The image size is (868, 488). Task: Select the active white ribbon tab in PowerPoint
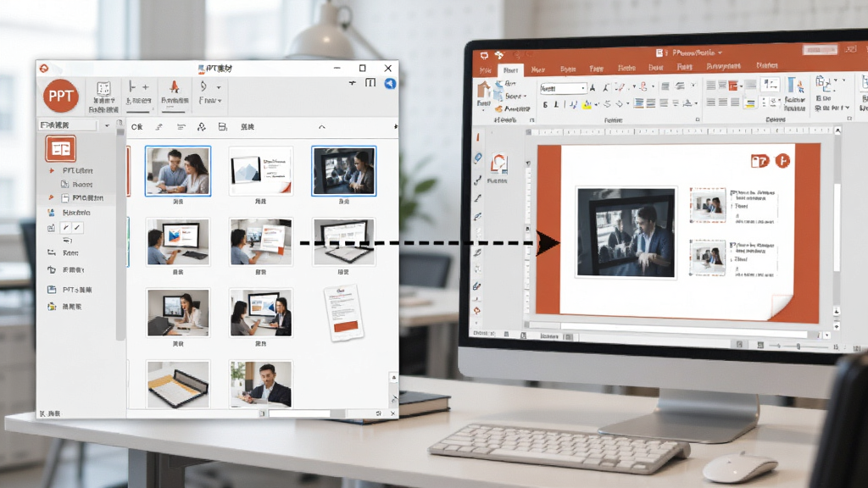(x=510, y=70)
